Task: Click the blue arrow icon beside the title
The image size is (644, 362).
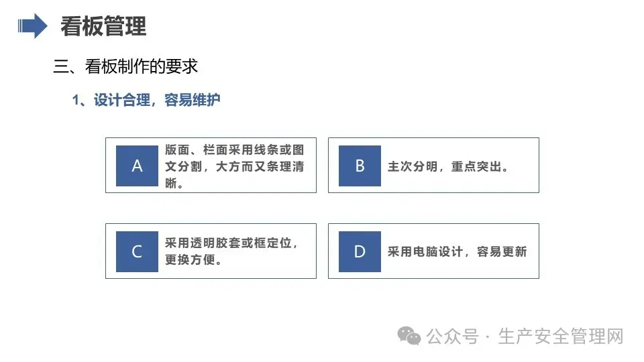Action: click(32, 26)
